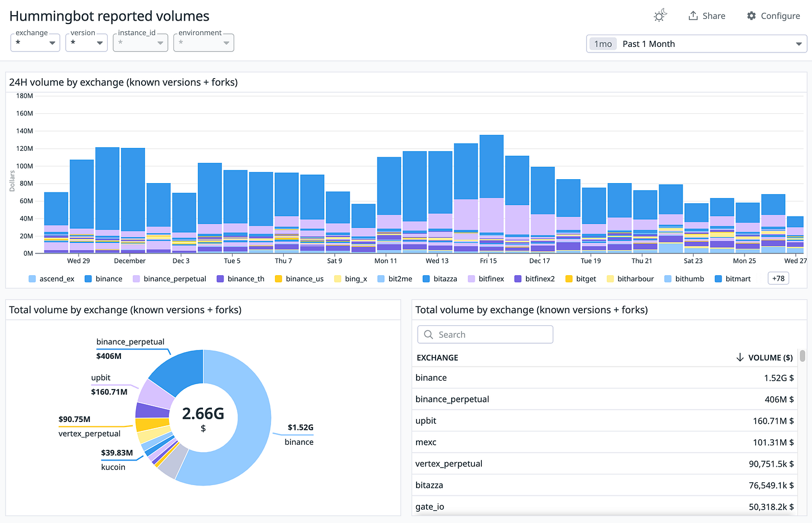812x523 pixels.
Task: Click the 24H volume by exchange title
Action: pyautogui.click(x=123, y=82)
